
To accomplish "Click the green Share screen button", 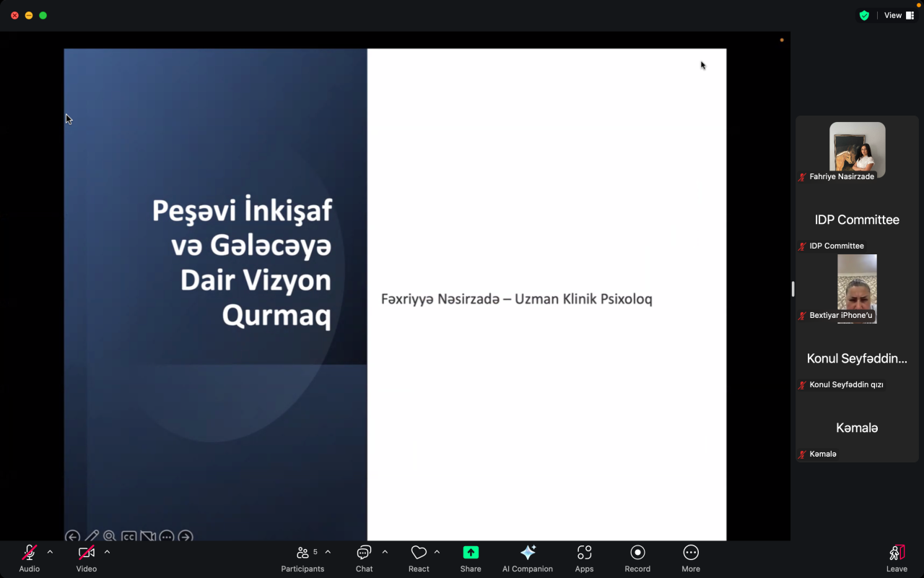I will click(471, 558).
